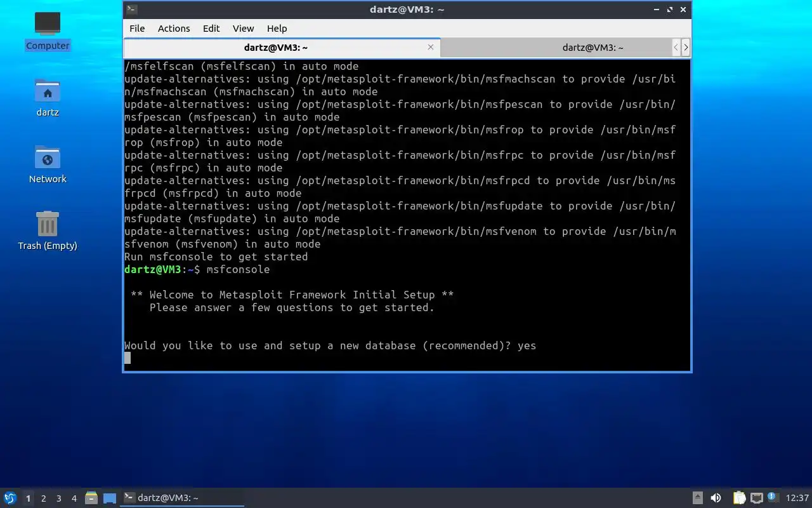Close the terminal window
This screenshot has height=508, width=812.
(683, 10)
